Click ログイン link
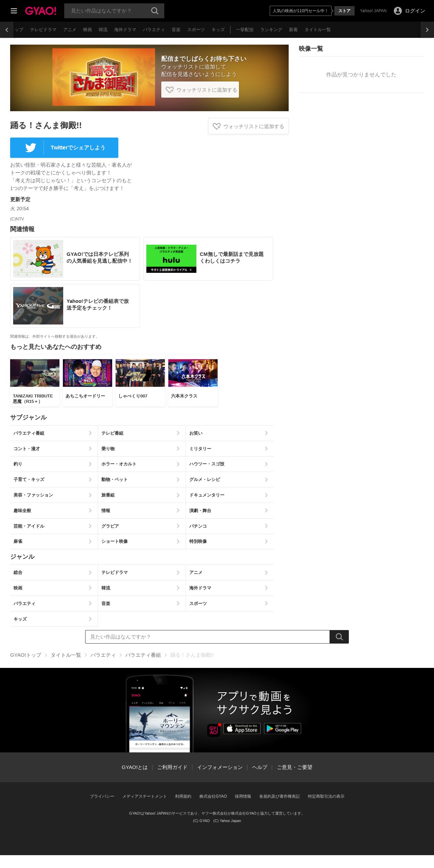This screenshot has height=868, width=434. (x=415, y=11)
